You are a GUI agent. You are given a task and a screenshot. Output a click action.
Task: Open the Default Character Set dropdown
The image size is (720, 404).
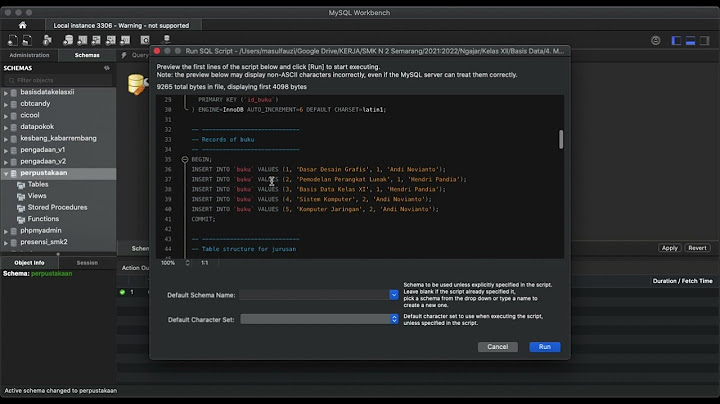pos(394,319)
